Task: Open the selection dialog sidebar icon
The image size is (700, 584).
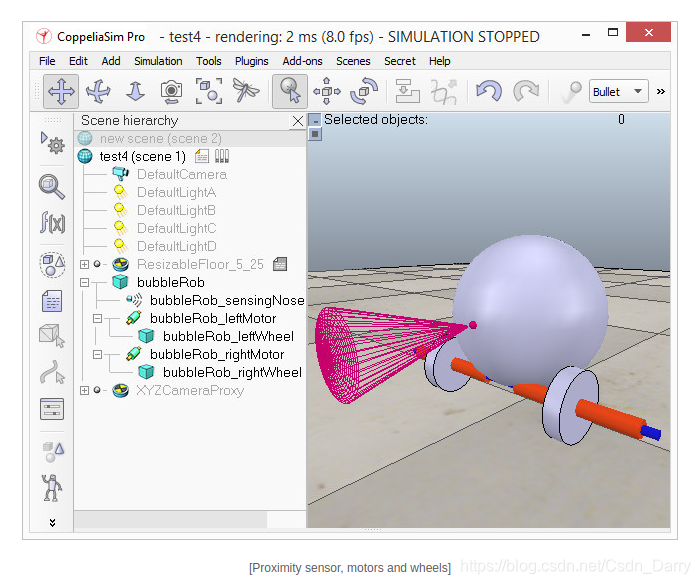Action: click(52, 409)
